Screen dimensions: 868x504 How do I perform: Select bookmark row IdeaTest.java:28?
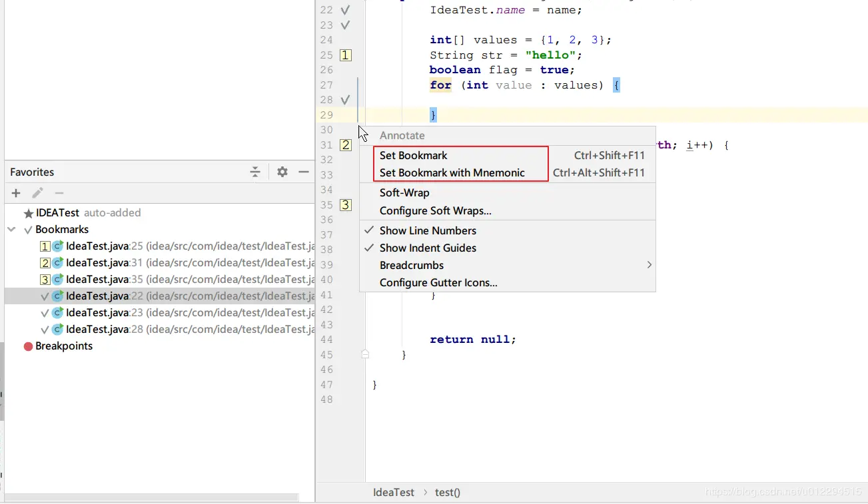pos(160,330)
